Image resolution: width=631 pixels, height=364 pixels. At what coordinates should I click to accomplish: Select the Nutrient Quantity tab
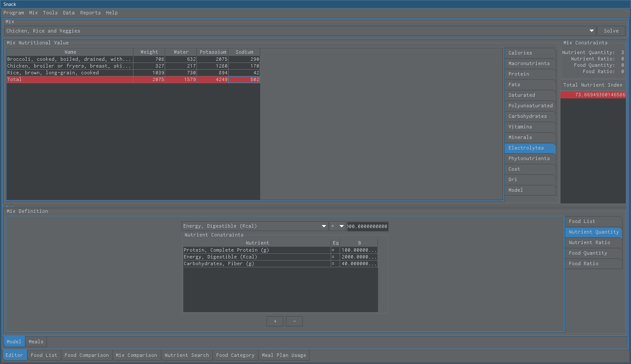click(593, 232)
